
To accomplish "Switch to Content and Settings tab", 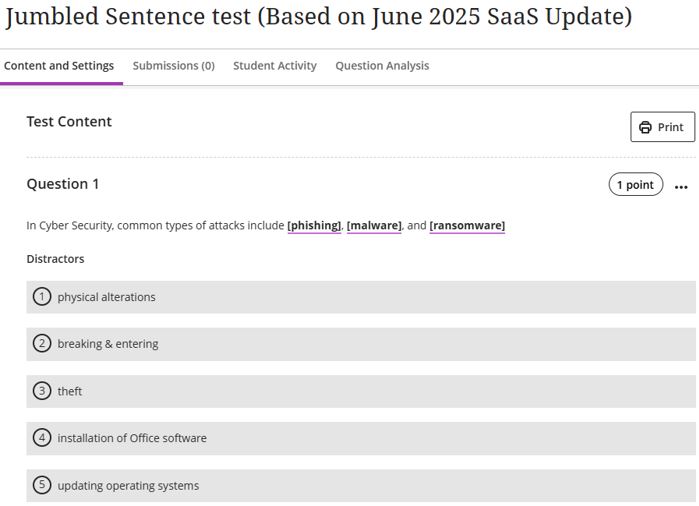I will (59, 66).
